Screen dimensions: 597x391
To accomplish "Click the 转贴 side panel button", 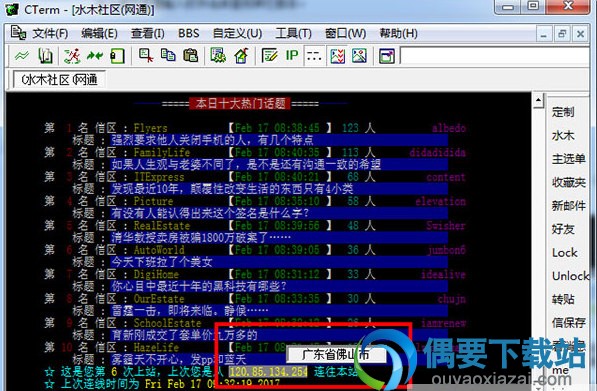I will [x=563, y=299].
